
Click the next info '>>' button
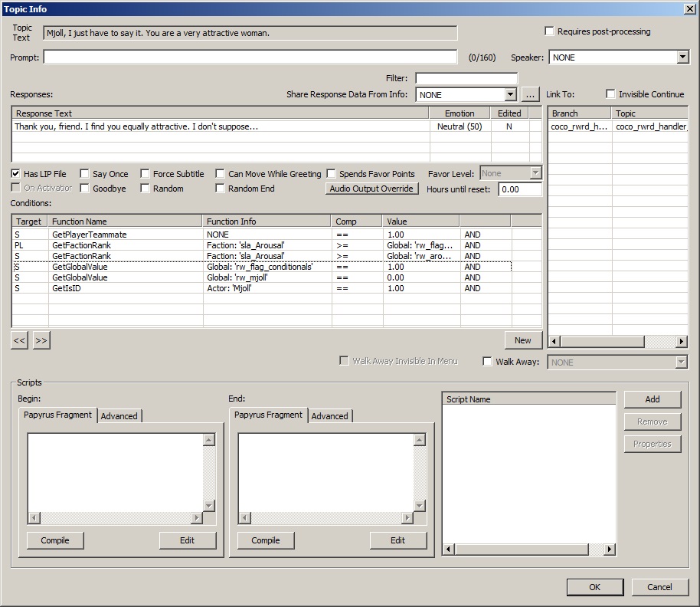point(41,340)
